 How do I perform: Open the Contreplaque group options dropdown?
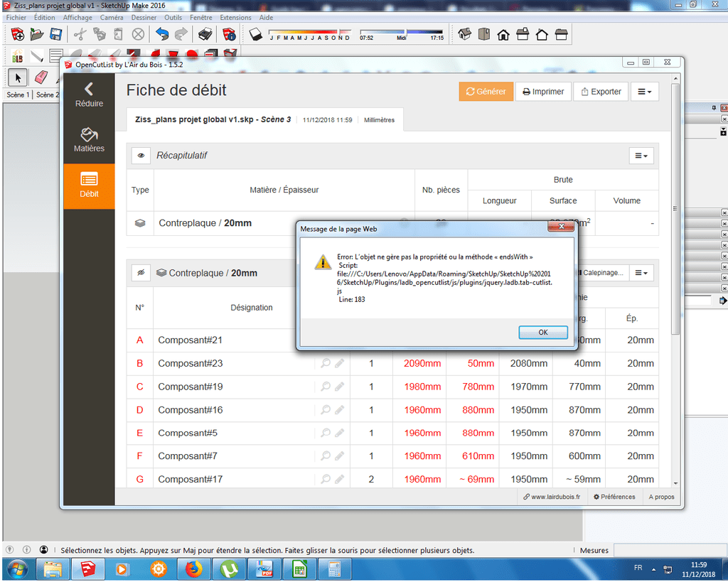pyautogui.click(x=641, y=273)
